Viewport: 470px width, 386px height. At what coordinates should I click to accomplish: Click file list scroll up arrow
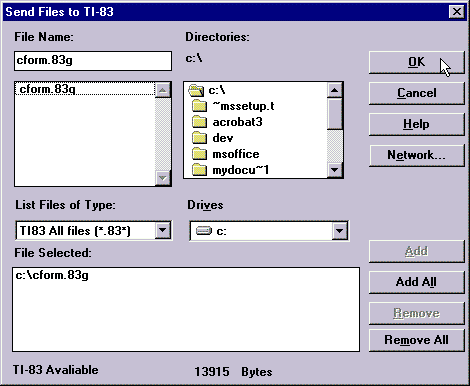tap(163, 90)
